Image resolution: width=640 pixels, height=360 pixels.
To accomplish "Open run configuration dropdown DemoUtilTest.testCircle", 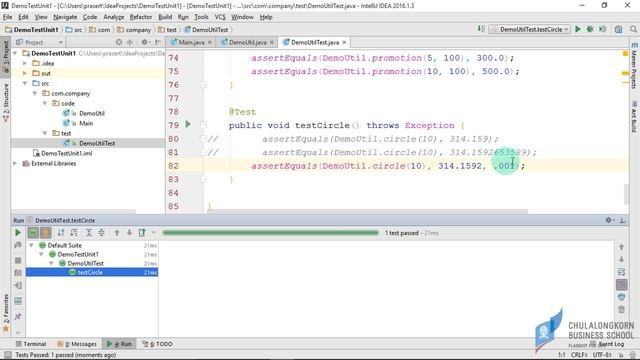I will tap(530, 29).
